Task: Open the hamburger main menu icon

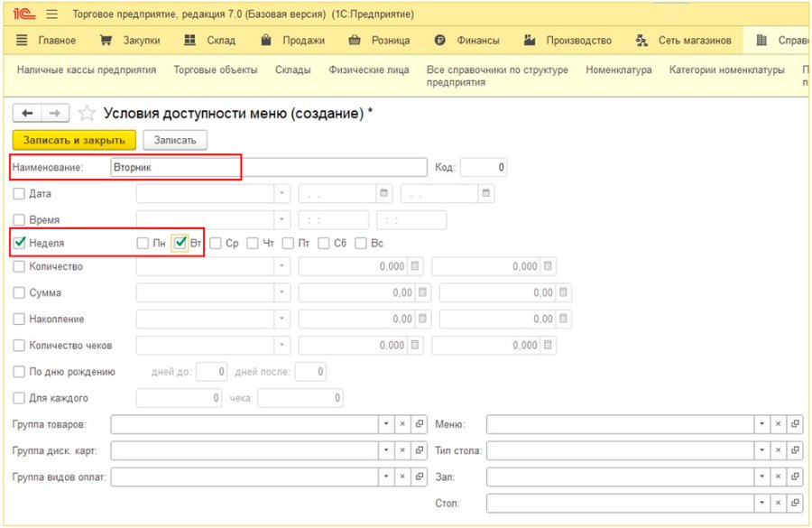Action: (51, 14)
